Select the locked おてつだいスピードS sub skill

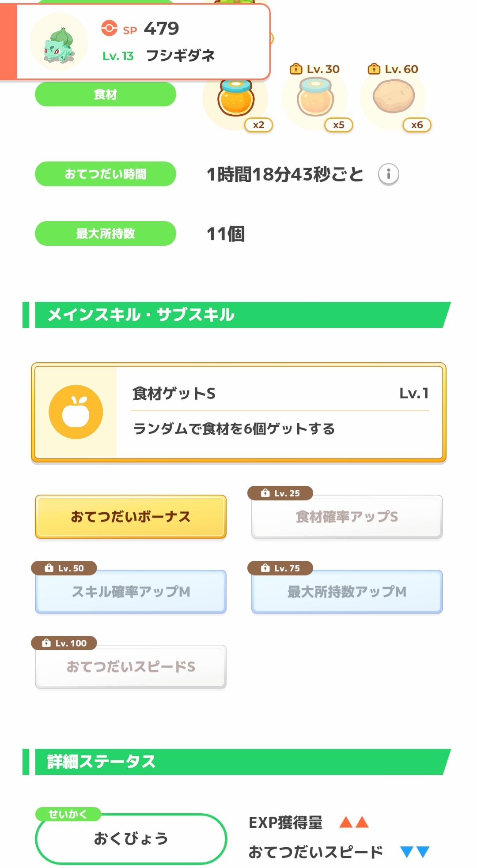click(x=131, y=666)
